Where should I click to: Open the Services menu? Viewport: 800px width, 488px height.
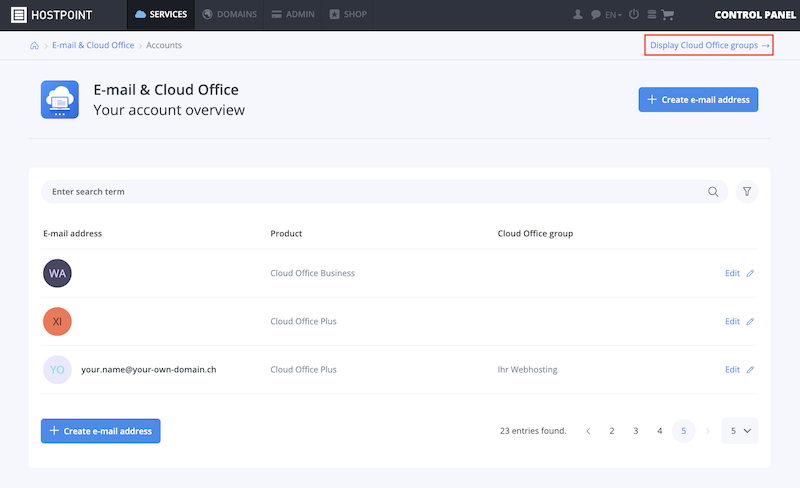161,14
